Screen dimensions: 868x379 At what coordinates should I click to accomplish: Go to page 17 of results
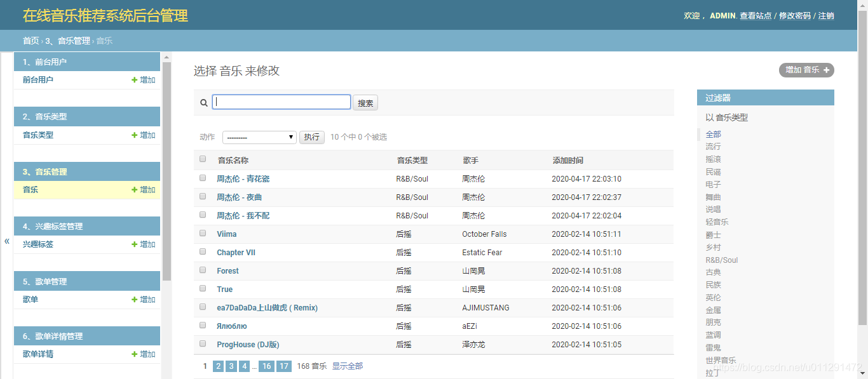tap(284, 366)
